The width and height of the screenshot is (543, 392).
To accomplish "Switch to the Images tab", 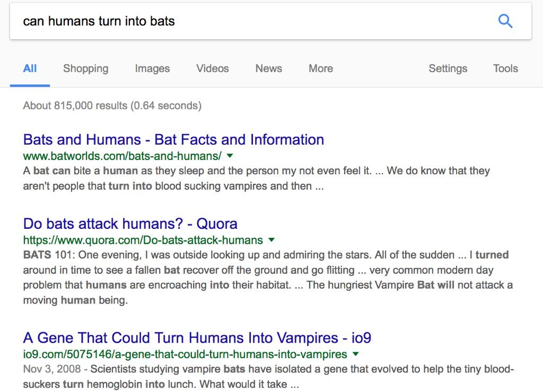I will point(152,68).
